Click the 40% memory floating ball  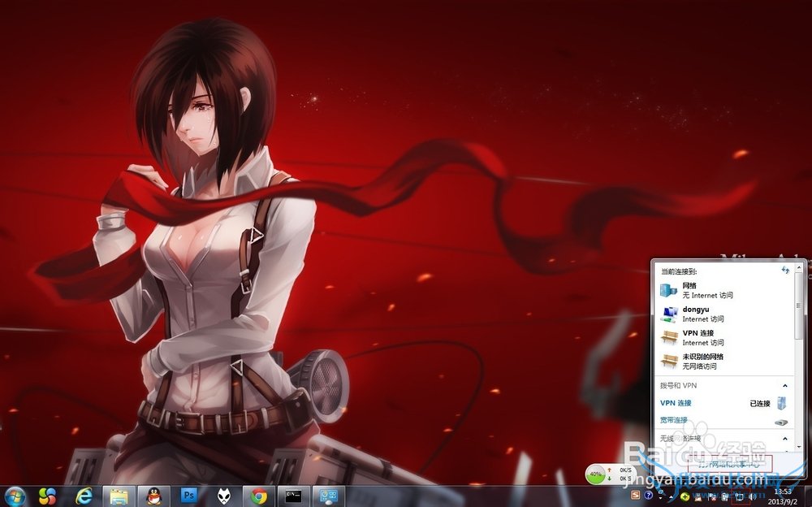596,474
